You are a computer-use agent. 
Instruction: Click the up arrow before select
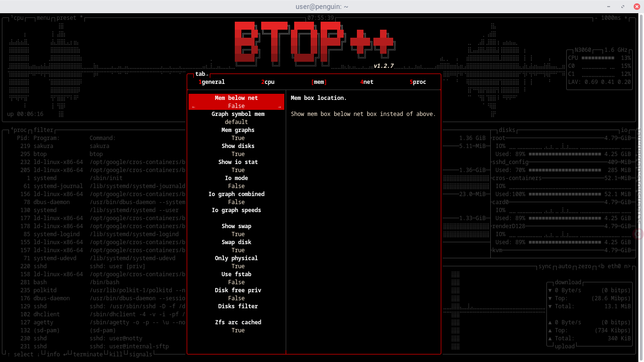click(8, 354)
